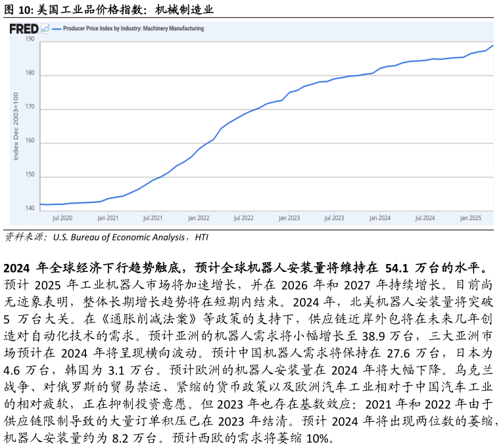Click the small line-chart icon beside FRED
Screen dimensions: 501x448
[45, 29]
